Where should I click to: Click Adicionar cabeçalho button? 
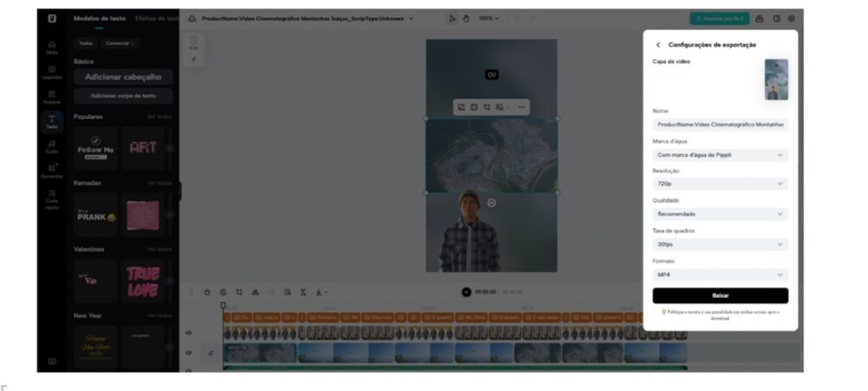click(123, 77)
